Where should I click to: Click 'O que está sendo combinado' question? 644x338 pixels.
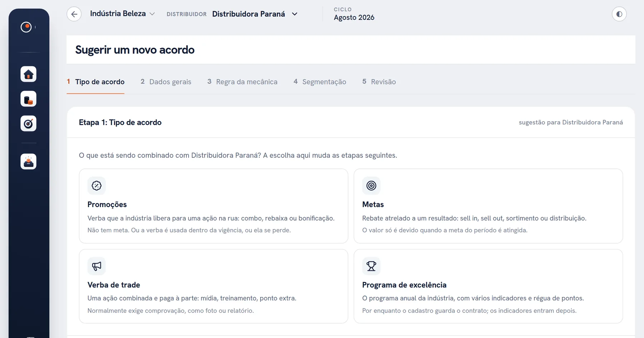click(x=238, y=156)
